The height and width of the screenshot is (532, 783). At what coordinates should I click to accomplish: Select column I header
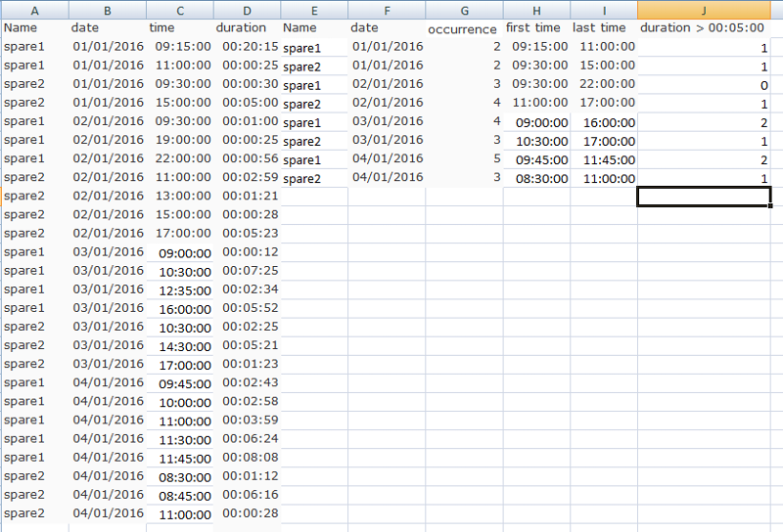(604, 11)
